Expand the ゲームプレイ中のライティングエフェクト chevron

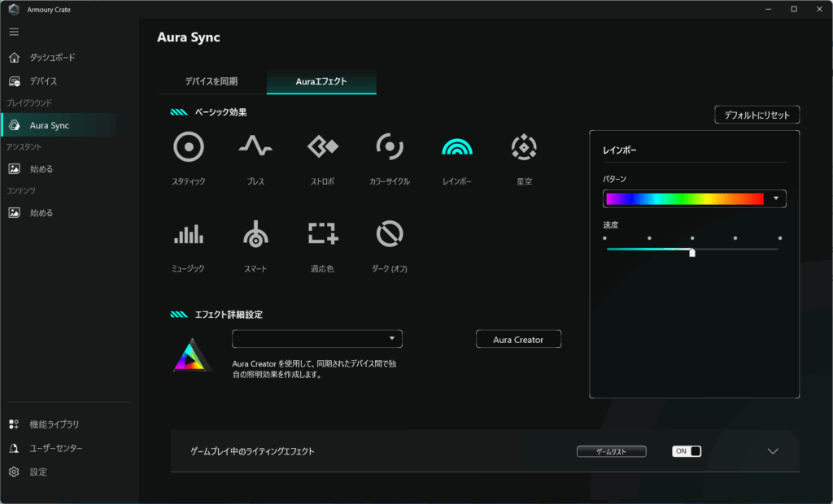773,451
